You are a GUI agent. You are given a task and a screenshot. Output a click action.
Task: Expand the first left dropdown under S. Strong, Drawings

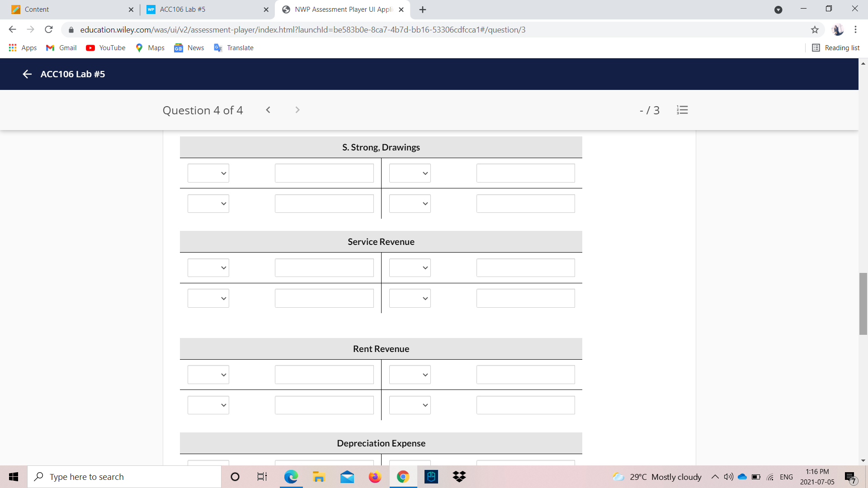[x=208, y=173]
